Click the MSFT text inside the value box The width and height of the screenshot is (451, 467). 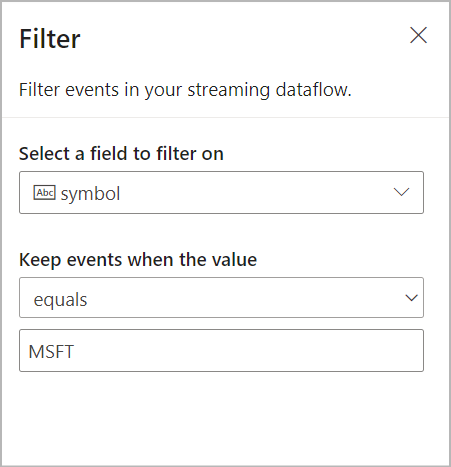[x=51, y=352]
